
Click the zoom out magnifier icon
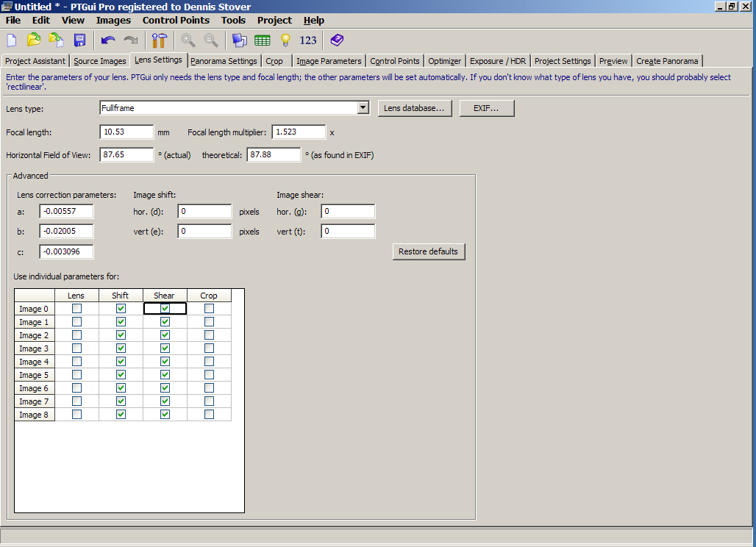click(x=211, y=40)
